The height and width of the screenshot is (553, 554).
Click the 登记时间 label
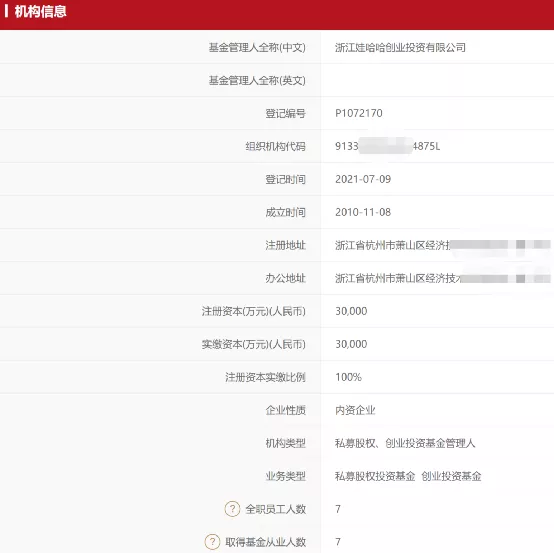(285, 180)
